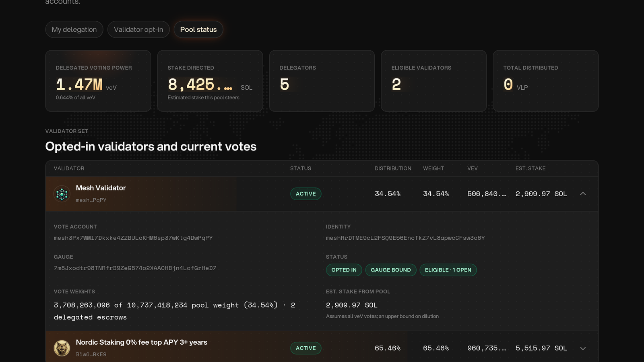Click the Mesh Validator name
The width and height of the screenshot is (644, 362).
pyautogui.click(x=101, y=188)
